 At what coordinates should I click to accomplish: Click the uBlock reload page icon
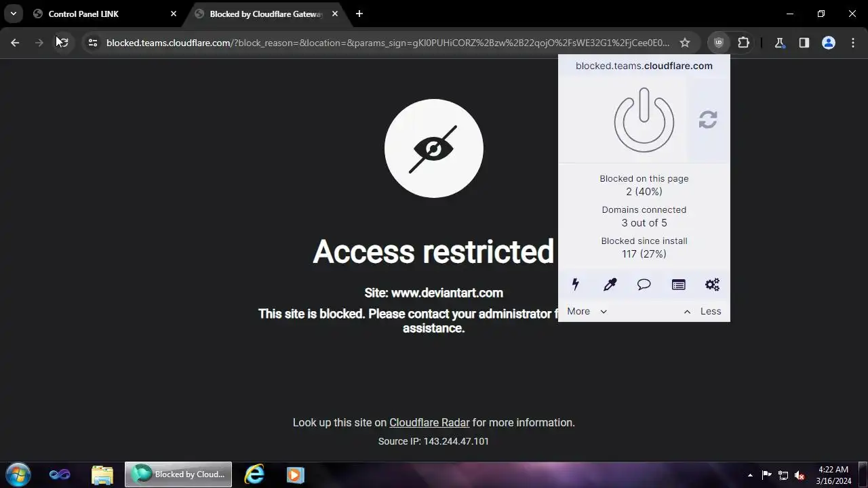[708, 120]
